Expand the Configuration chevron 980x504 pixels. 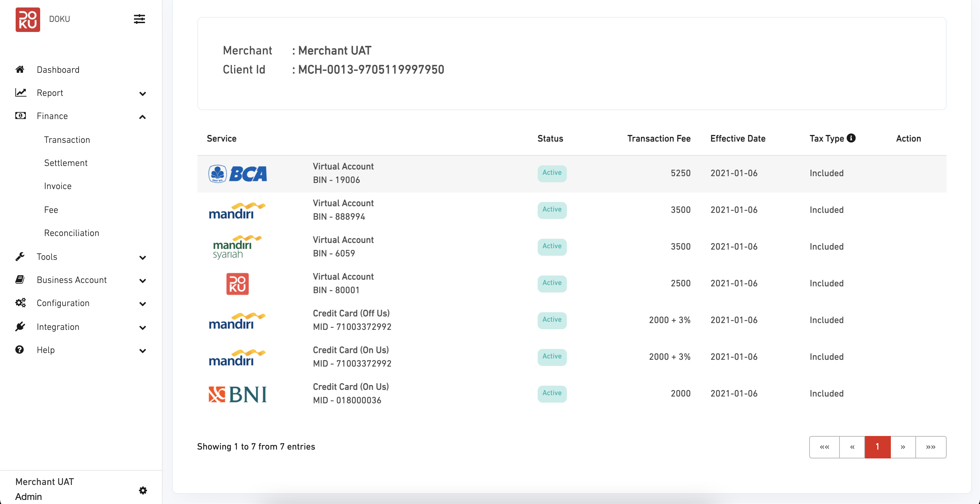143,304
